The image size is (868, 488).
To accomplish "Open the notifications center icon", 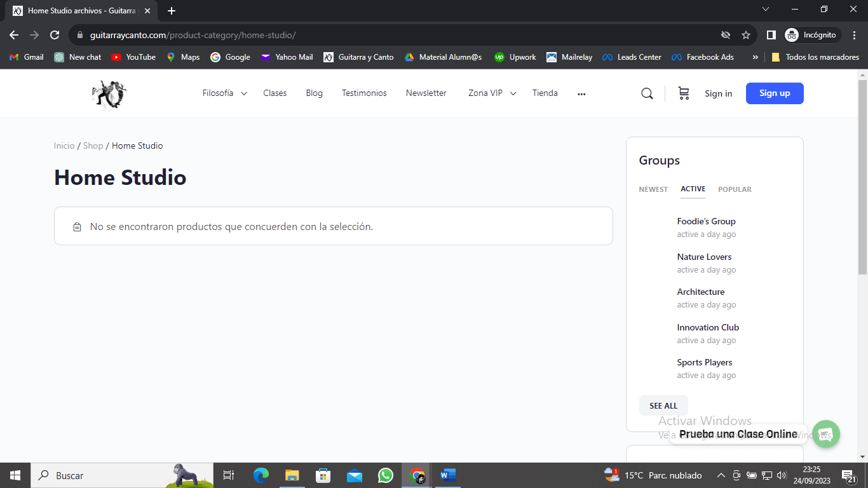I will click(x=848, y=475).
